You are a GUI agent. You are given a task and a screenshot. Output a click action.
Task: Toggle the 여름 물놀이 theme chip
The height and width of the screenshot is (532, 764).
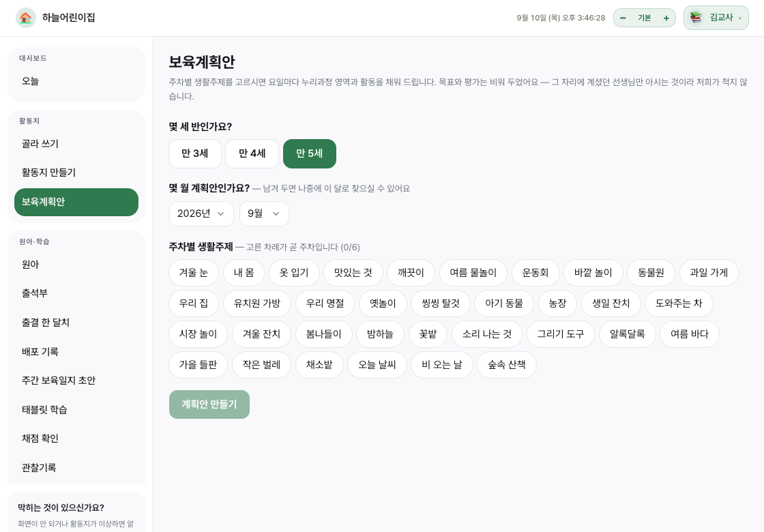(x=473, y=273)
